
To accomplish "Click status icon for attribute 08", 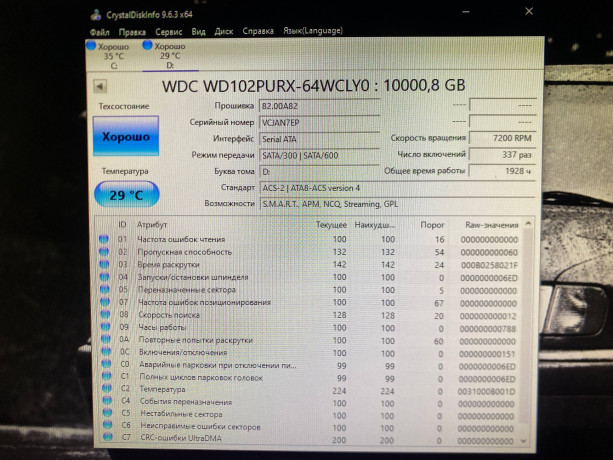I will 105,314.
